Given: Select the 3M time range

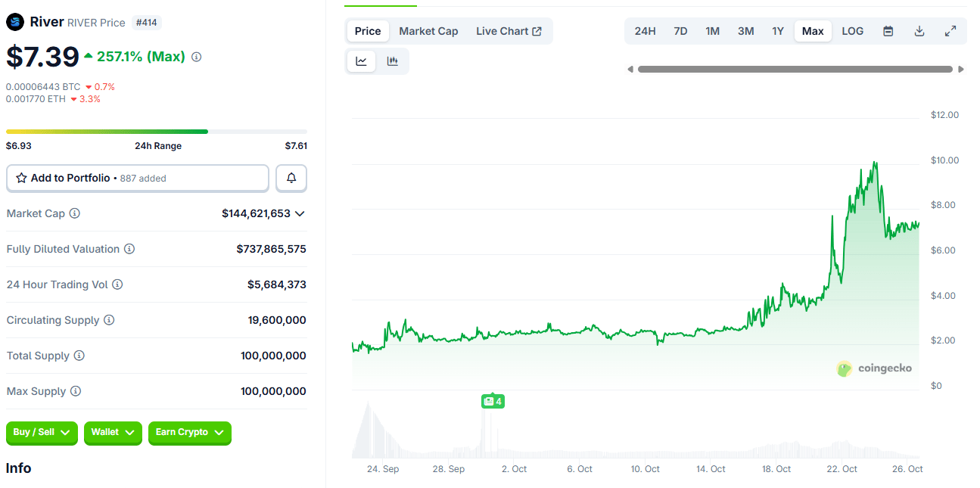Looking at the screenshot, I should tap(746, 31).
